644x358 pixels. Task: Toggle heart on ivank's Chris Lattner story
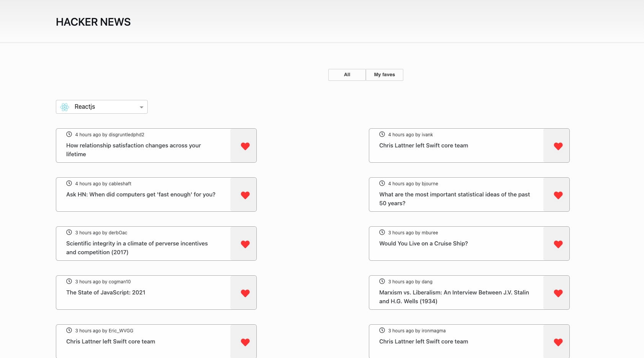[558, 146]
